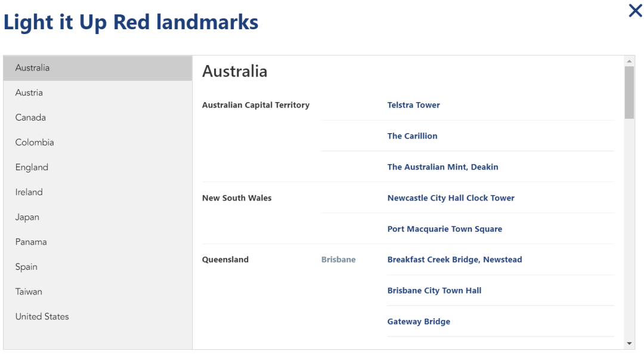Click the Light it Up Red landmarks title
Image resolution: width=644 pixels, height=354 pixels.
(x=131, y=22)
